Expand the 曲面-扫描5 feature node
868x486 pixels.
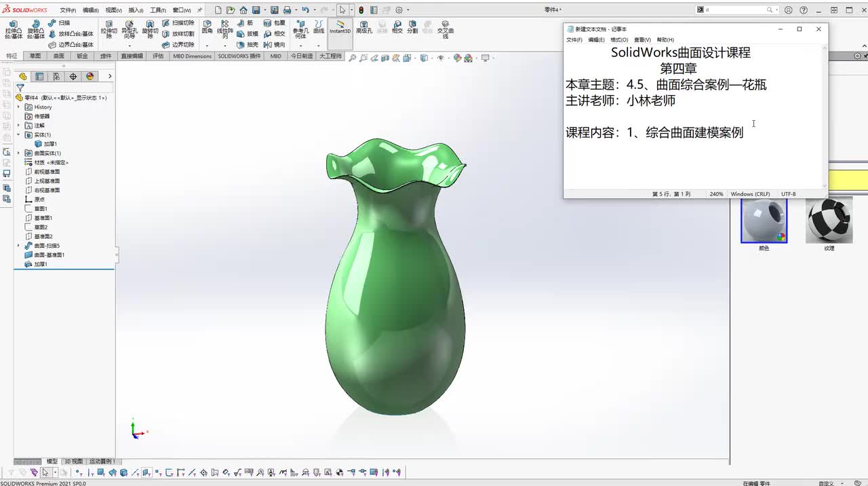[18, 246]
